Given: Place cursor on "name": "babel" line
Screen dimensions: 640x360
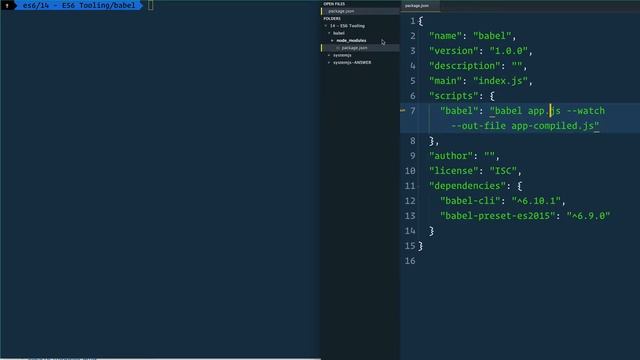Looking at the screenshot, I should click(472, 36).
